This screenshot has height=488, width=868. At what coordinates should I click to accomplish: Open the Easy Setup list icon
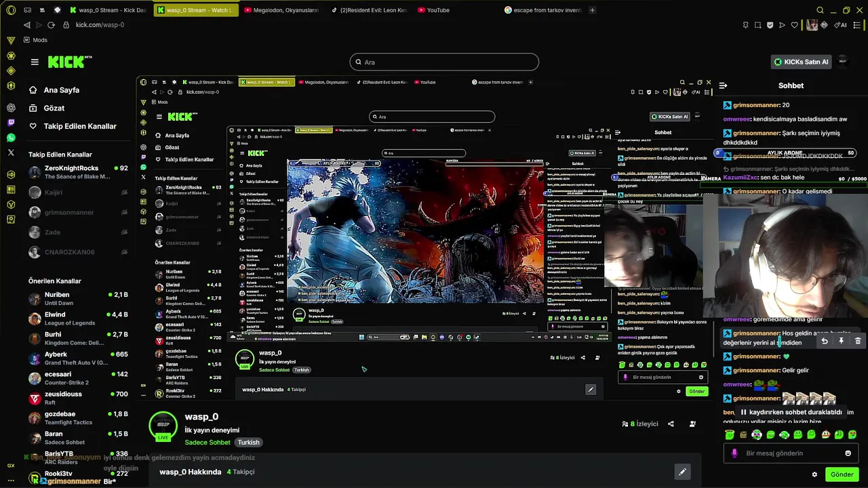point(857,25)
